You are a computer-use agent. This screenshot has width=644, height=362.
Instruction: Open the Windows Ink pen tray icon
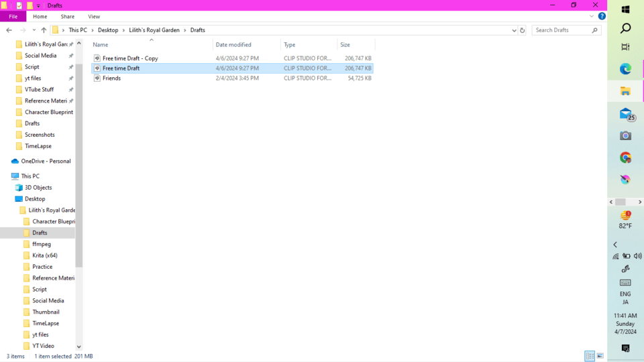click(625, 269)
